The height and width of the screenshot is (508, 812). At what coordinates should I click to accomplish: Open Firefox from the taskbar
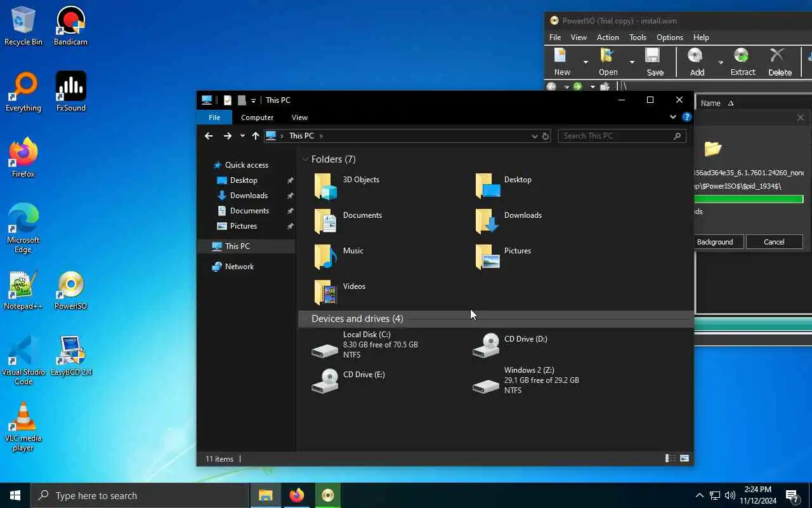[296, 495]
